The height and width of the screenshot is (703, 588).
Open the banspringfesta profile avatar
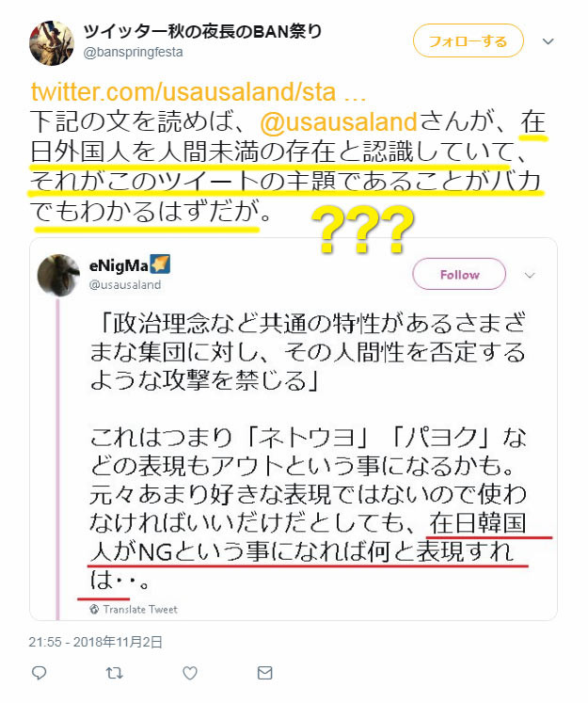pyautogui.click(x=52, y=43)
